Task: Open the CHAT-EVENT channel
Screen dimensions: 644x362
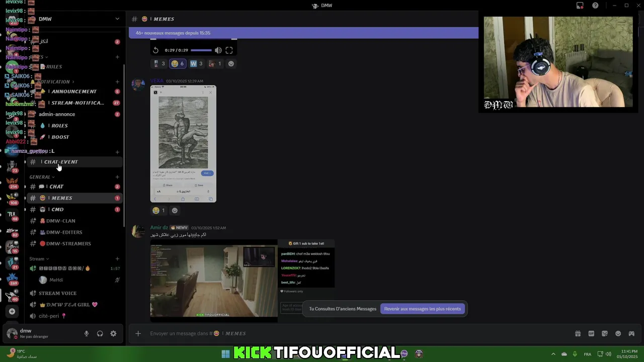Action: click(75, 162)
